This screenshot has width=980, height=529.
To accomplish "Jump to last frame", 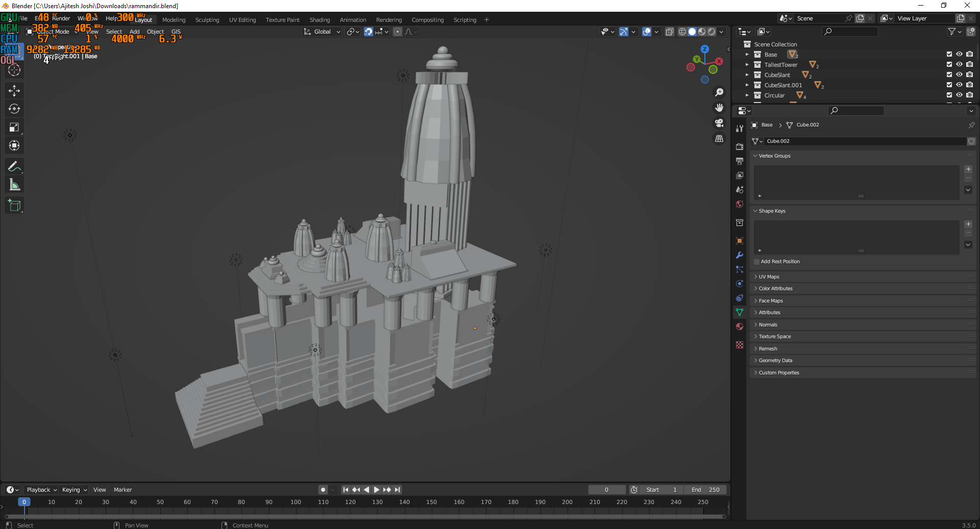I will 398,490.
